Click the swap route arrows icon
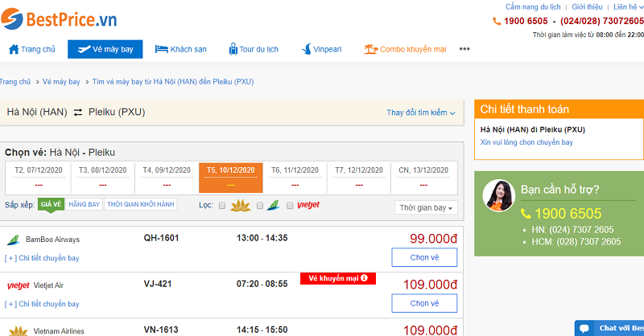The width and height of the screenshot is (644, 336). point(77,113)
